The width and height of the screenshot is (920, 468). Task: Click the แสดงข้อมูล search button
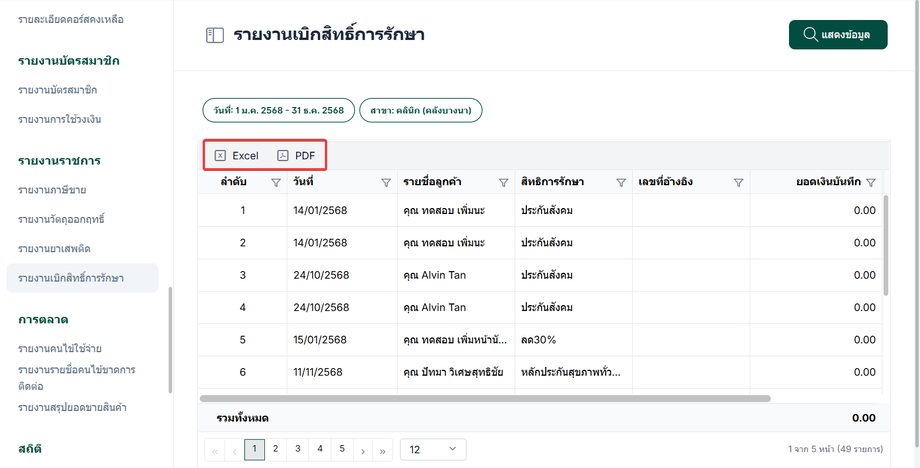click(838, 35)
